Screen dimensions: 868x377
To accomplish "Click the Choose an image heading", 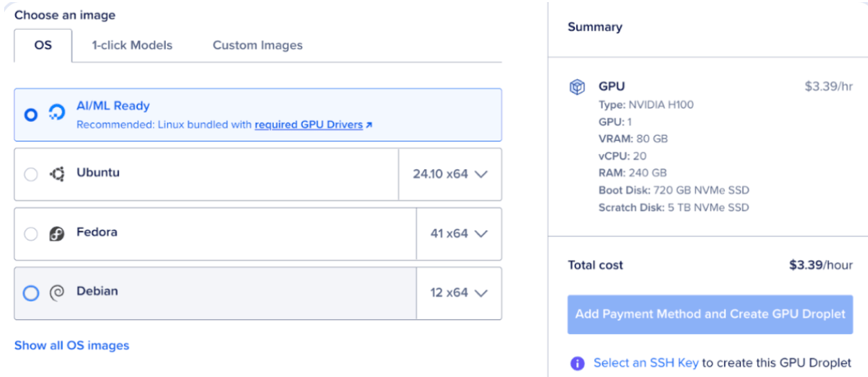I will coord(64,15).
